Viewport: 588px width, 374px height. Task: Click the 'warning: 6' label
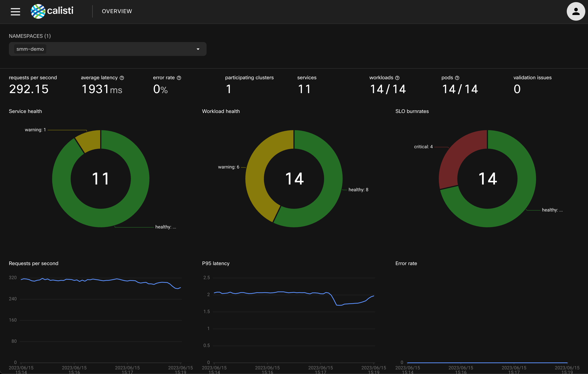229,167
